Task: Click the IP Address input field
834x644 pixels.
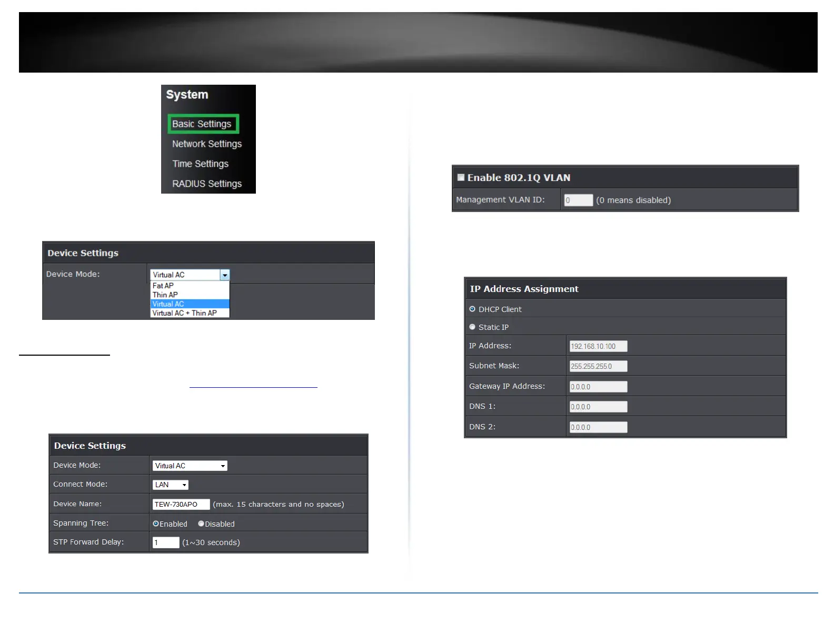Action: (x=598, y=346)
